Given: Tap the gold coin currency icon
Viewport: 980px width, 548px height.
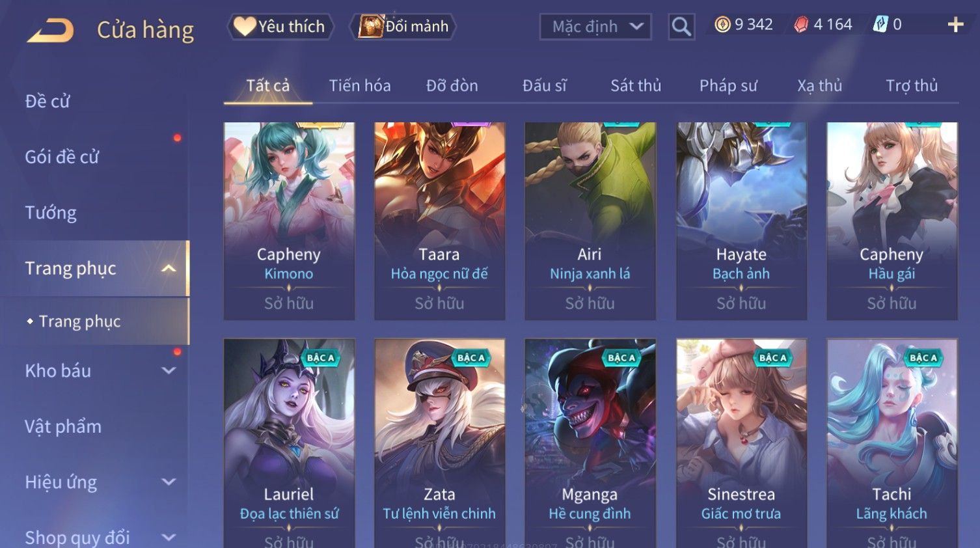Looking at the screenshot, I should click(x=722, y=25).
